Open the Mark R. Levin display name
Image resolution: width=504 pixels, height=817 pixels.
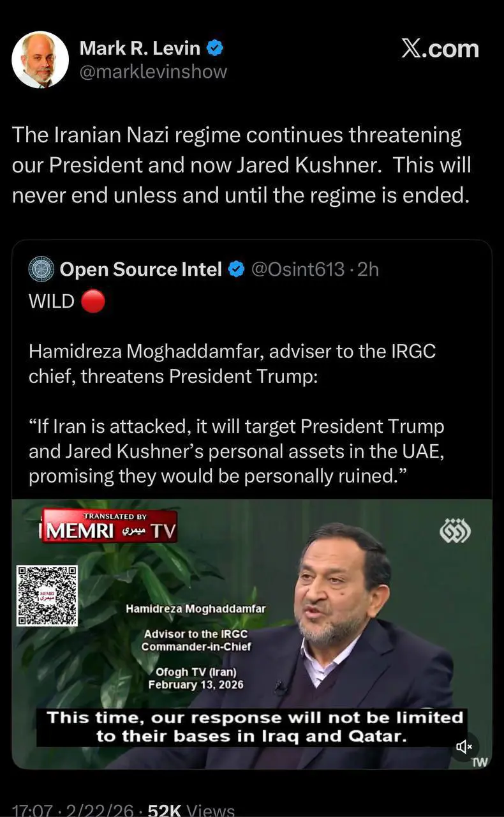pyautogui.click(x=139, y=48)
